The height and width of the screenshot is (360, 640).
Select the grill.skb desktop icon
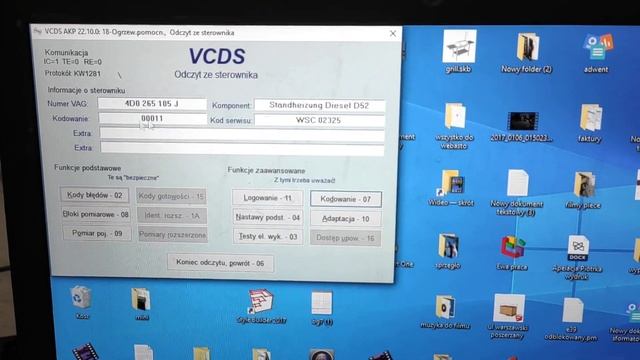point(459,52)
